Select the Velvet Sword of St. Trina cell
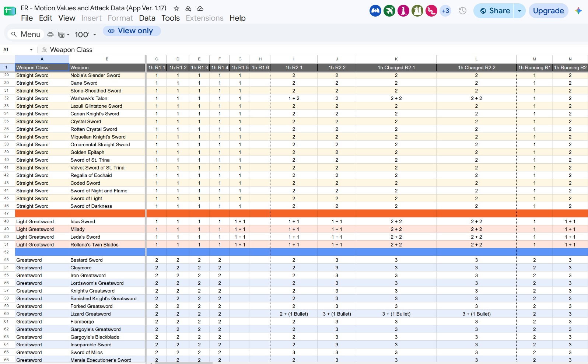588x364 pixels. 107,168
